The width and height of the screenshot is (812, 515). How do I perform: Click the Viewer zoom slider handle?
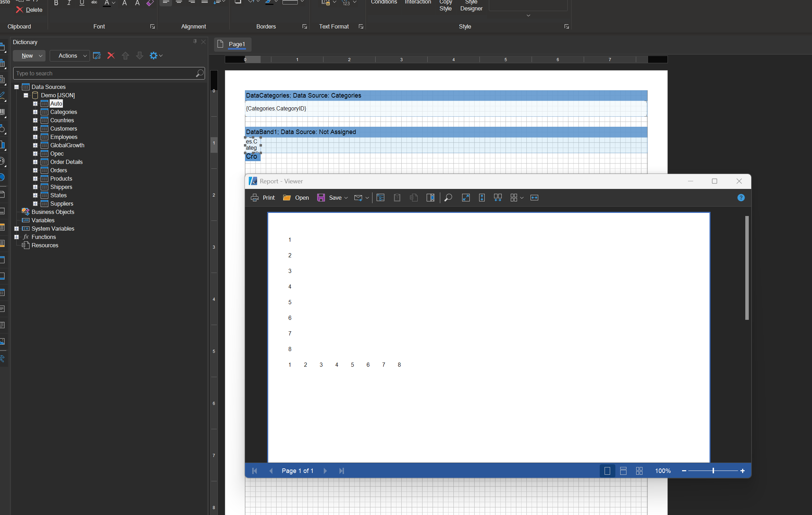coord(713,471)
